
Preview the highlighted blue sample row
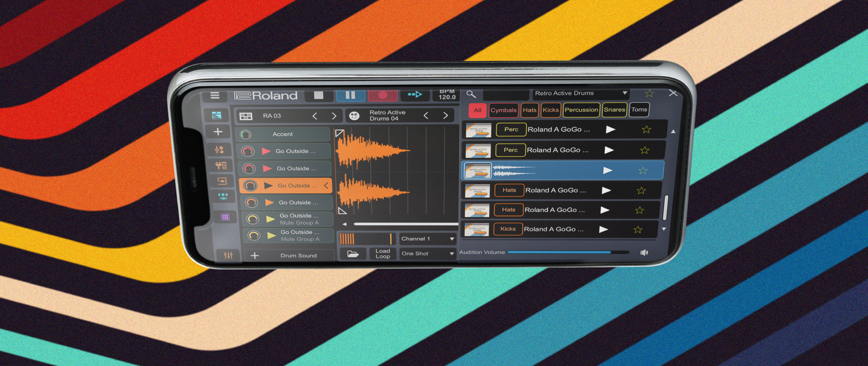[x=608, y=171]
